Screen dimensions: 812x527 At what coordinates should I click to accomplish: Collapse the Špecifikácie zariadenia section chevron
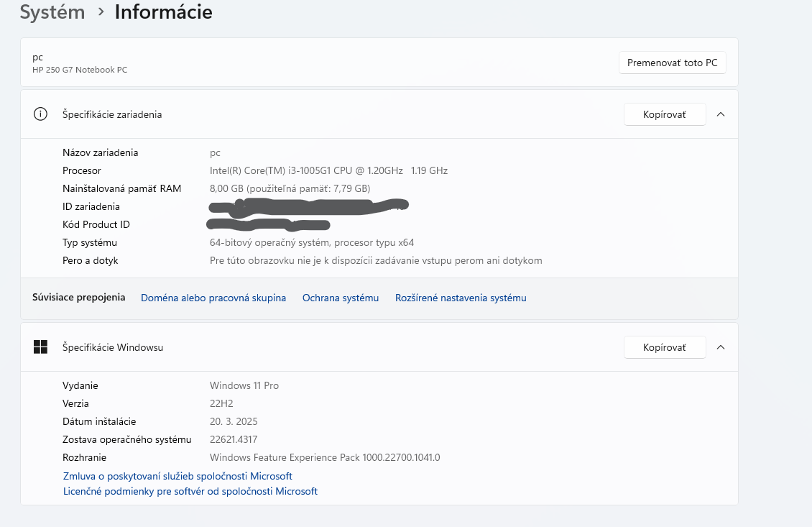tap(721, 114)
